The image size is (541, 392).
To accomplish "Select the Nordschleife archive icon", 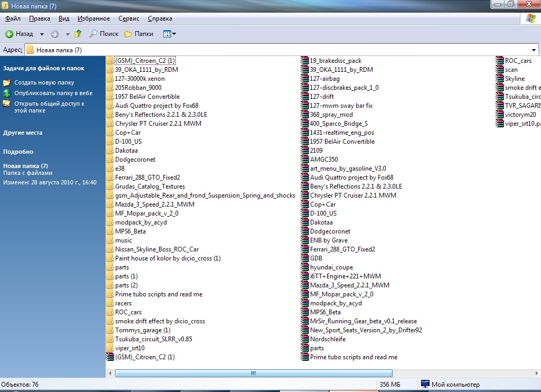I will pos(305,339).
